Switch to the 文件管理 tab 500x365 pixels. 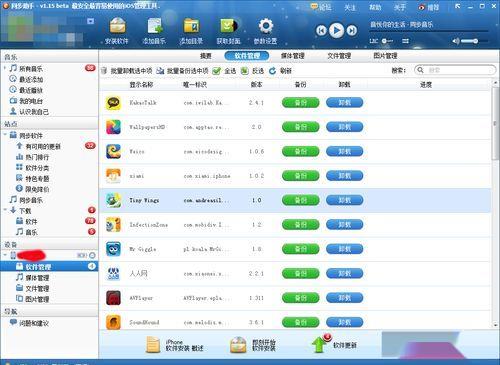pyautogui.click(x=339, y=56)
